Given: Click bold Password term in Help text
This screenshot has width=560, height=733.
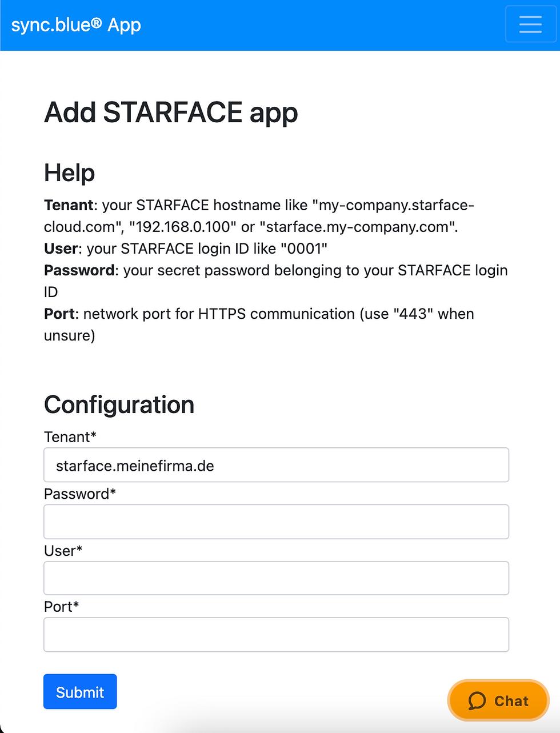Looking at the screenshot, I should tap(79, 270).
